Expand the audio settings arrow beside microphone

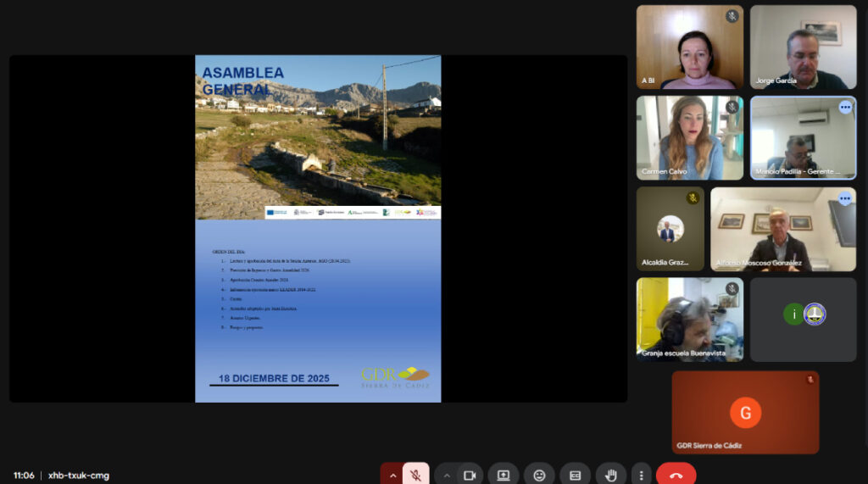click(392, 475)
